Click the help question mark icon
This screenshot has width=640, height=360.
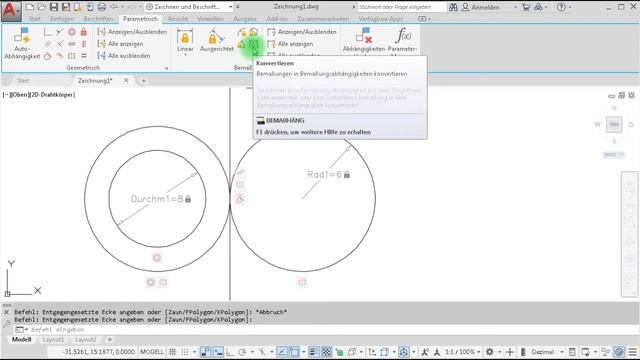coord(561,7)
